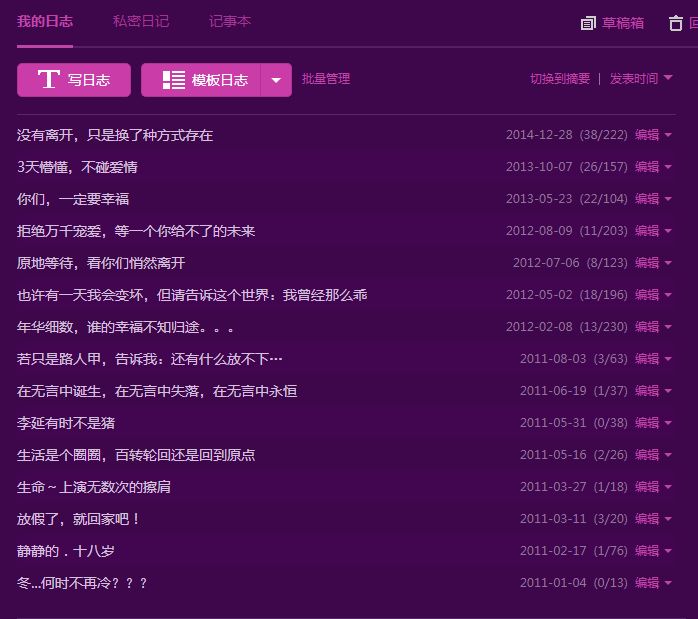This screenshot has height=619, width=698.
Task: Open log 生命～上演无数次的擦肩
Action: 94,487
